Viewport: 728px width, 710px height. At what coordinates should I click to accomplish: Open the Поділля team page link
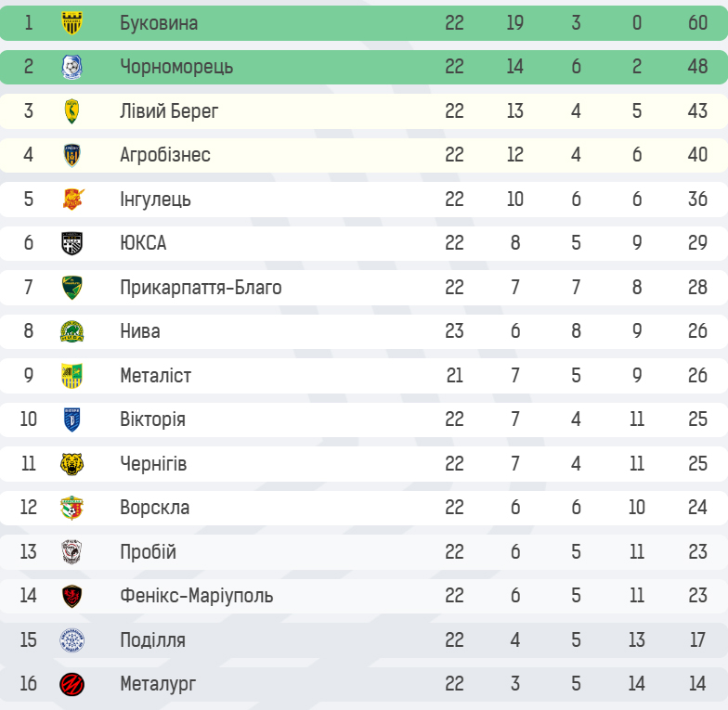[152, 640]
